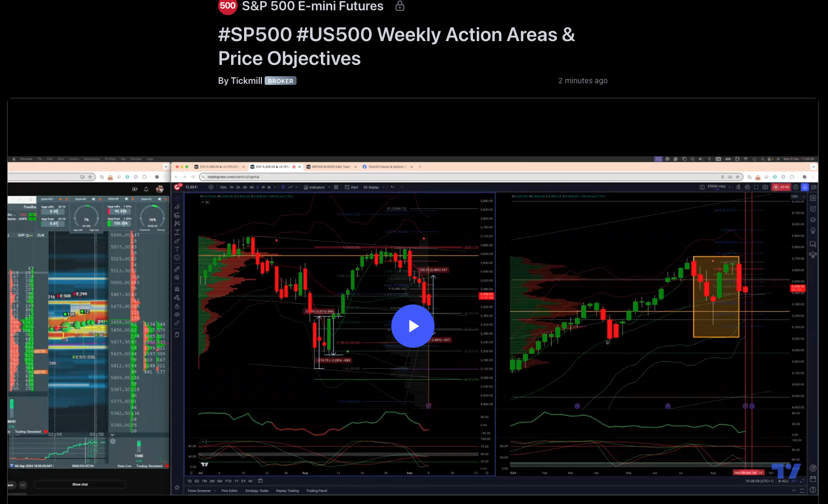
Task: In video's TradingView, open ES1! symbol search
Action: (192, 187)
